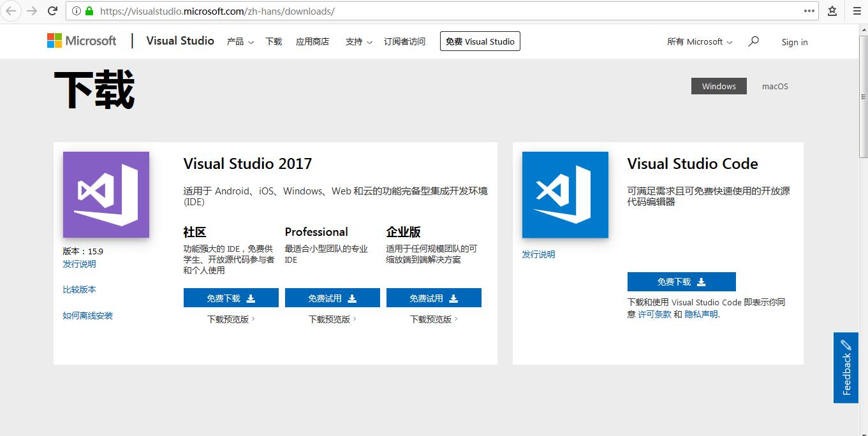Screen dimensions: 868x436
Task: Open the 支持 dropdown menu
Action: [358, 41]
